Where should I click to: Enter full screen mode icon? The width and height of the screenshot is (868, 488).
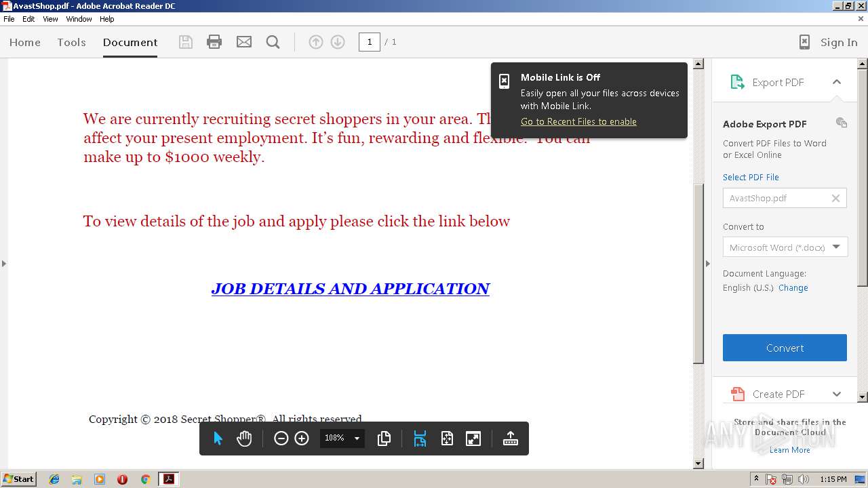pos(473,439)
